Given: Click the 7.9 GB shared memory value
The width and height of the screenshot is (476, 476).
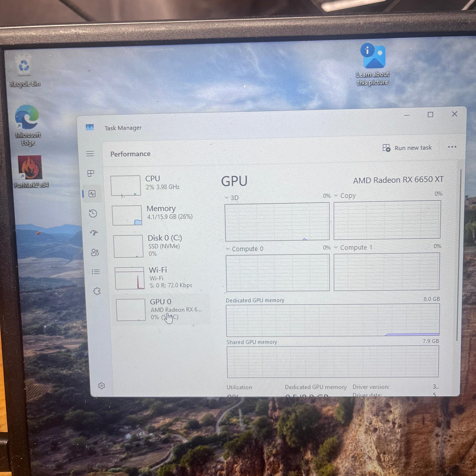Looking at the screenshot, I should [x=431, y=341].
